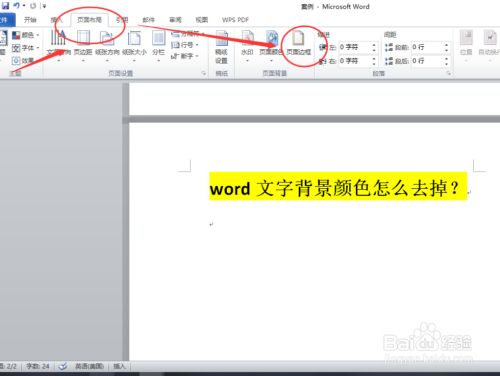Switch to the 开始 tab
The image size is (500, 376).
pos(30,20)
